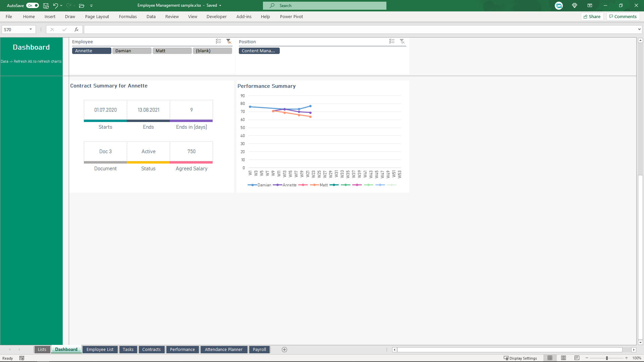The image size is (644, 362).
Task: Click in the Search box
Action: click(x=325, y=5)
